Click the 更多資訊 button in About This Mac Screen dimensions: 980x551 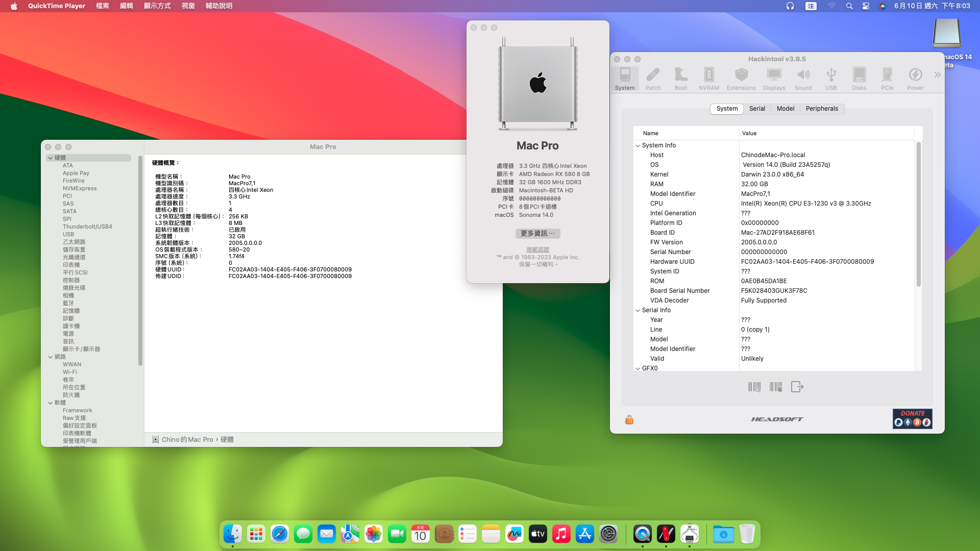(x=537, y=234)
